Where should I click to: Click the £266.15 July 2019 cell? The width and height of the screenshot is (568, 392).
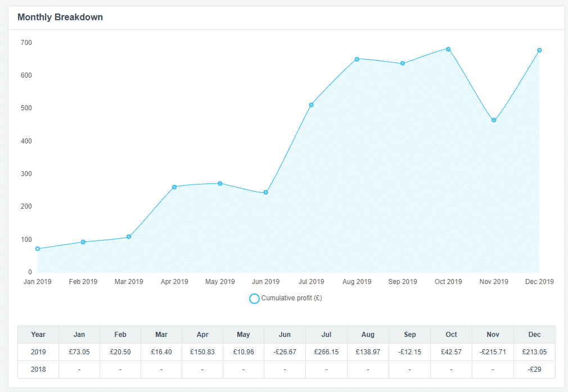click(x=326, y=352)
